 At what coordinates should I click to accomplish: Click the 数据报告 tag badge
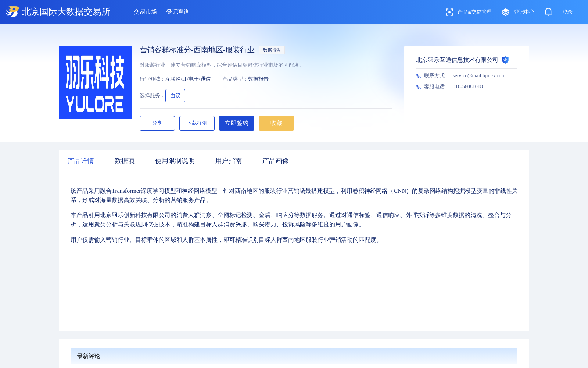(x=272, y=50)
